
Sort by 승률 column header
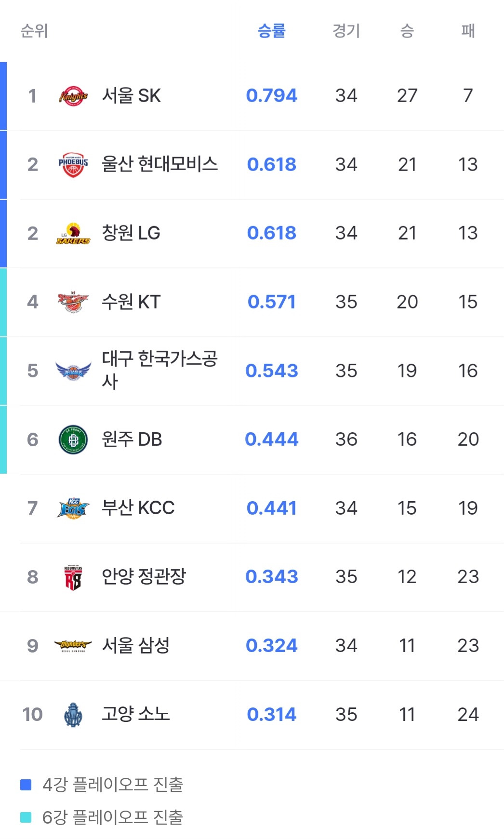(272, 31)
